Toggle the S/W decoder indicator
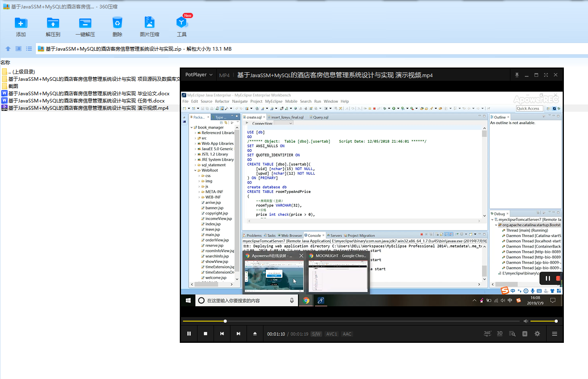The image size is (588, 379). coord(317,334)
